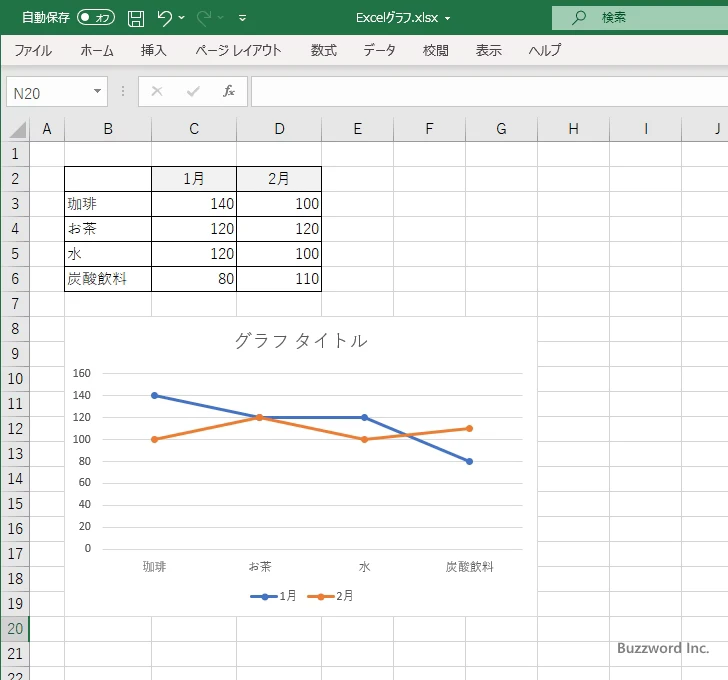Open Customize Quick Access Toolbar dropdown

point(242,18)
